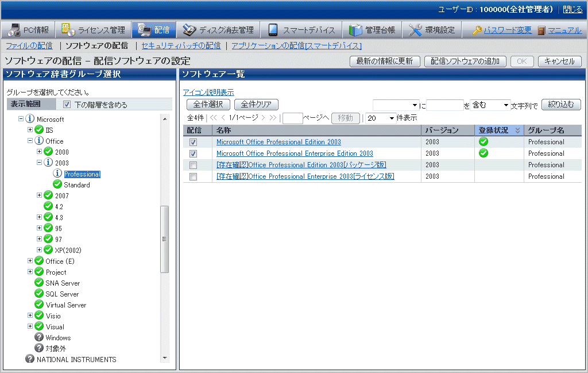Click the green check icon beside 2000
The height and width of the screenshot is (373, 588).
48,152
